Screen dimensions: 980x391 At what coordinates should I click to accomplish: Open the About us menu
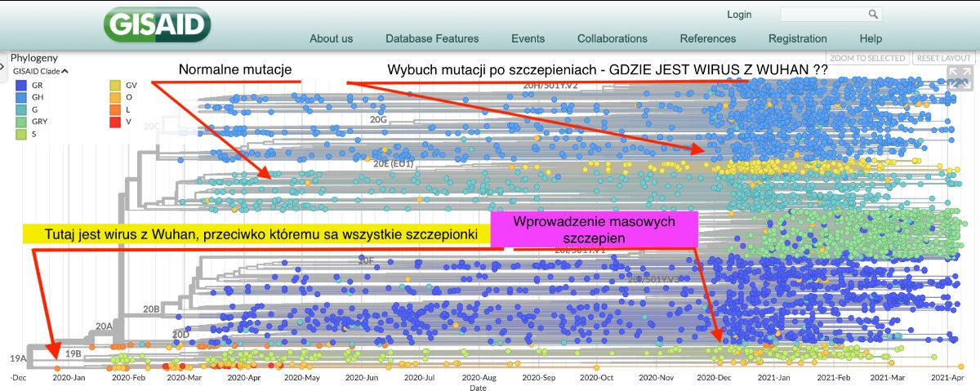(331, 38)
